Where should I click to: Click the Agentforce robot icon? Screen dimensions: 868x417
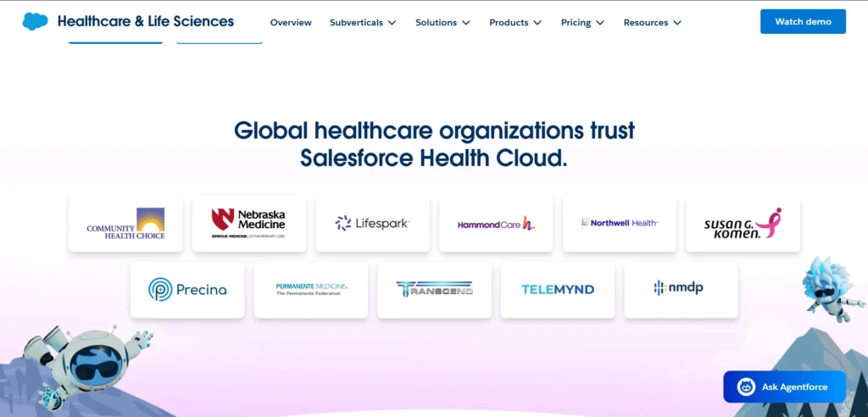coord(746,386)
